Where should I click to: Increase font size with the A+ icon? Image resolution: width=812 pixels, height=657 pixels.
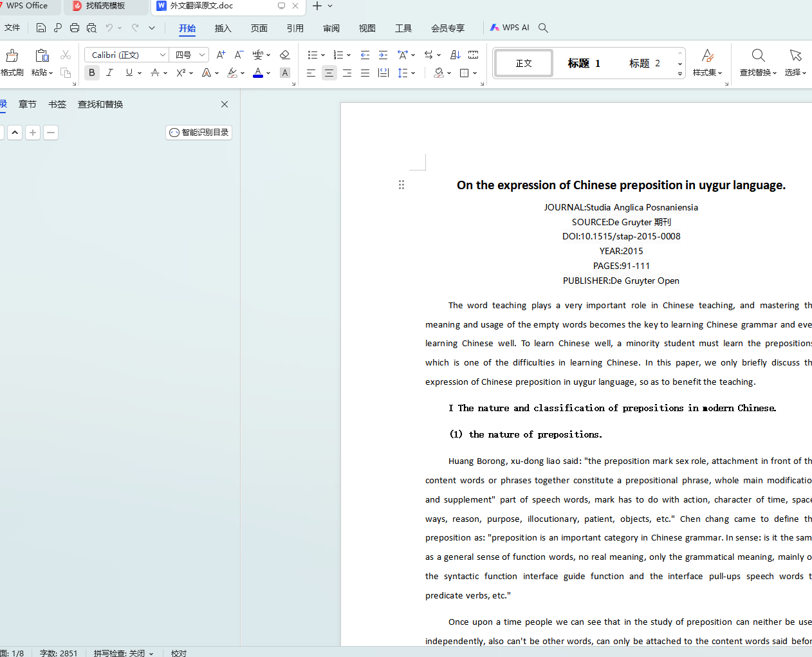pos(221,55)
